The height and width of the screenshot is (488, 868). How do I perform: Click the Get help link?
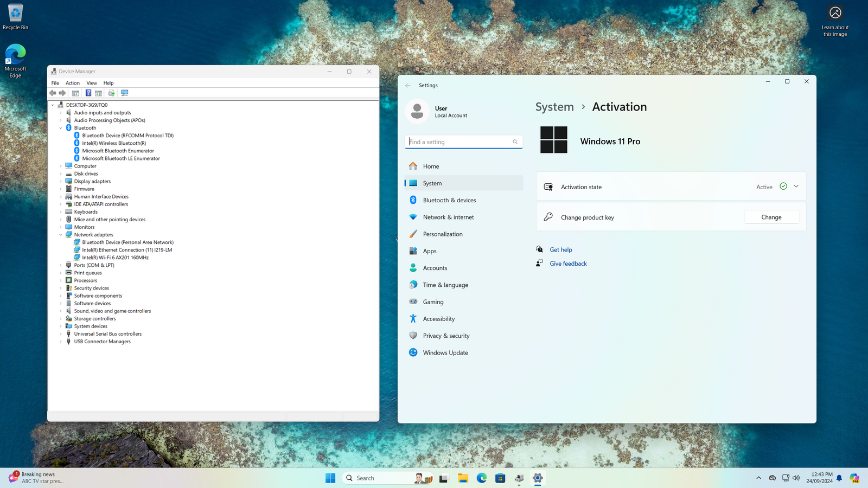click(x=561, y=250)
